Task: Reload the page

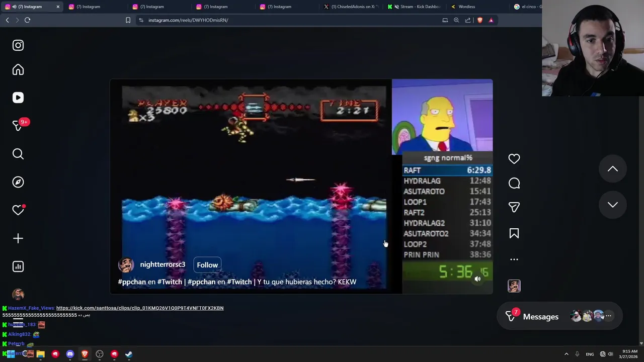Action: [28, 20]
